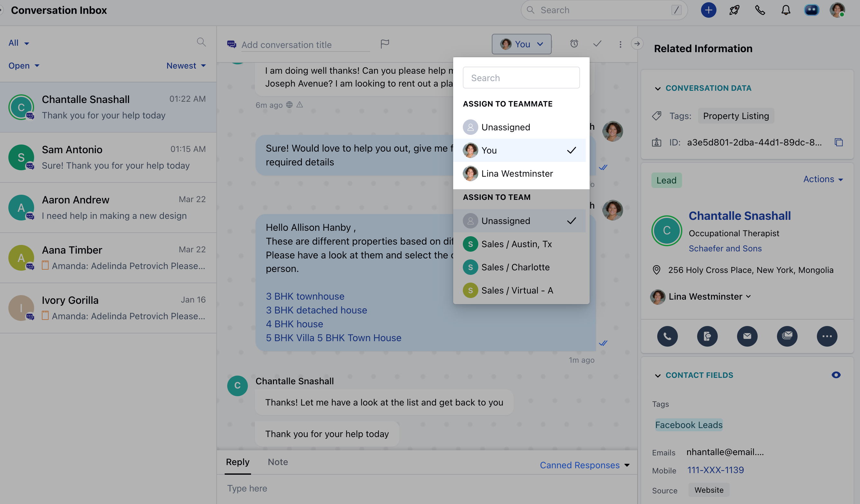Copy the conversation ID
The width and height of the screenshot is (860, 504).
coord(839,142)
